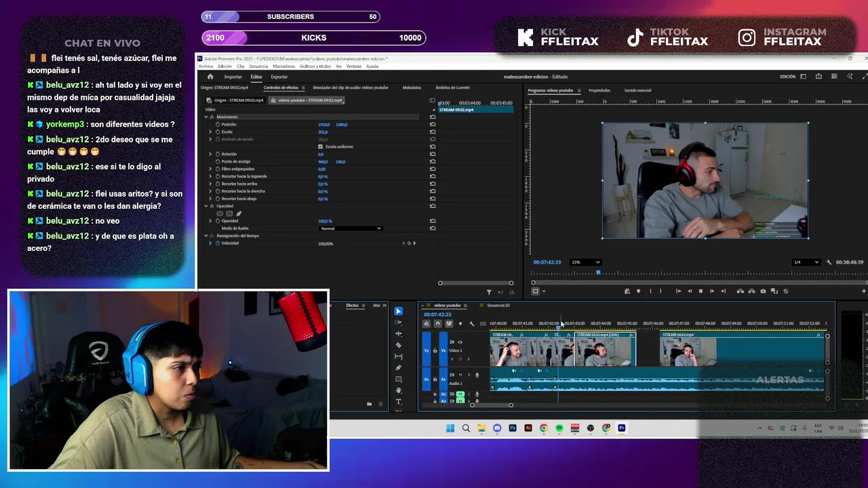This screenshot has height=488, width=868.
Task: Solo the Audio 1 track
Action: (469, 375)
